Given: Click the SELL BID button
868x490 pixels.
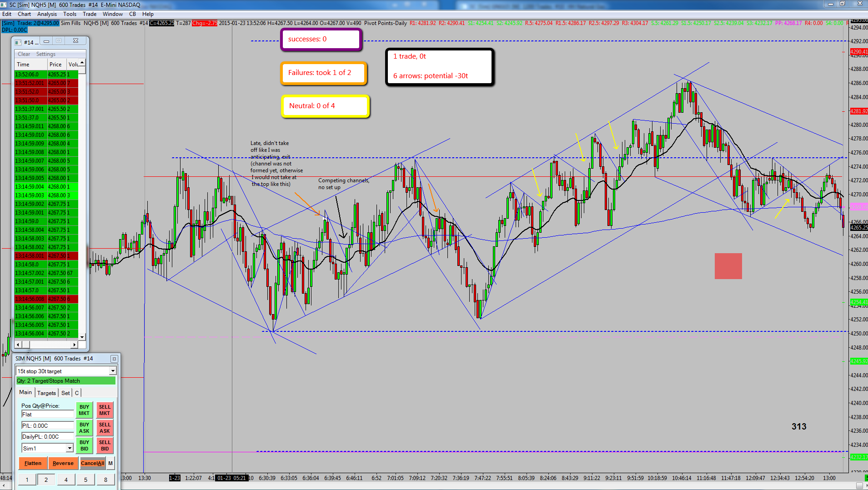Looking at the screenshot, I should point(105,445).
